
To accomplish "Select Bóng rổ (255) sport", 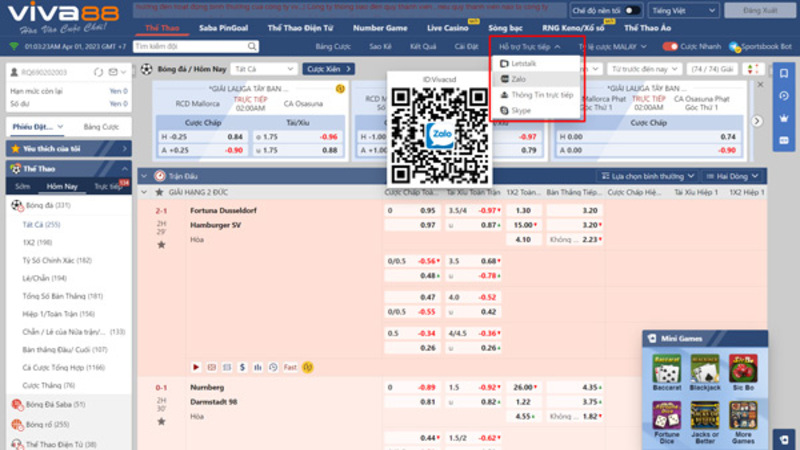I will coord(47,424).
